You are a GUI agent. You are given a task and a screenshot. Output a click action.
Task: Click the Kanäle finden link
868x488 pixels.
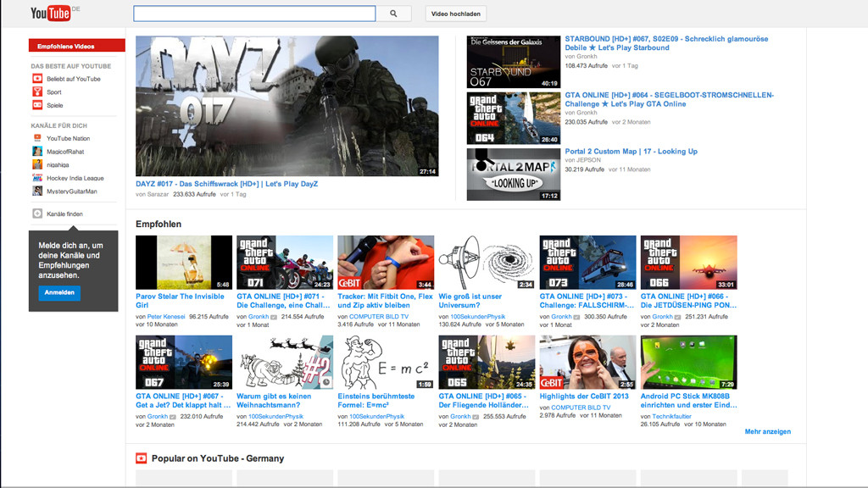(64, 214)
